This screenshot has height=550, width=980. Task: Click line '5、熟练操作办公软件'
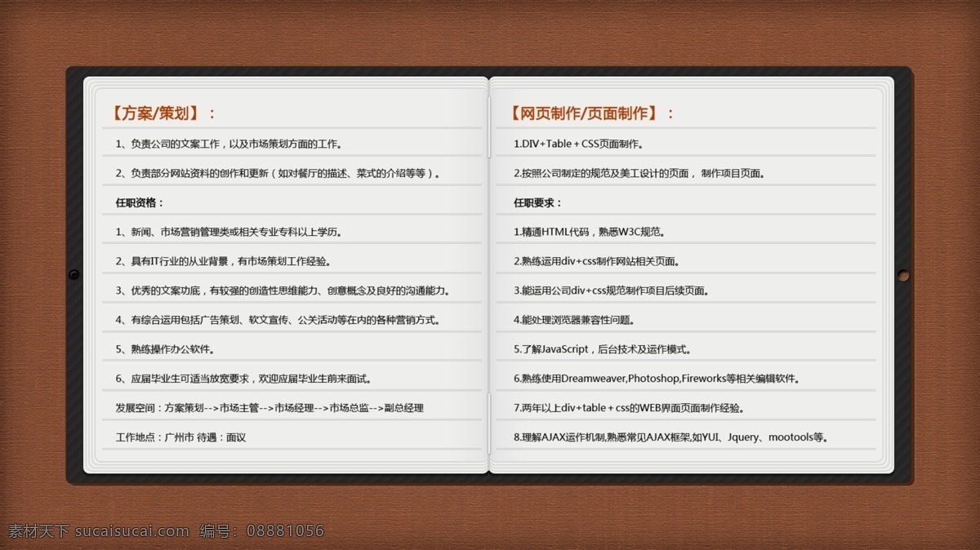tap(165, 349)
